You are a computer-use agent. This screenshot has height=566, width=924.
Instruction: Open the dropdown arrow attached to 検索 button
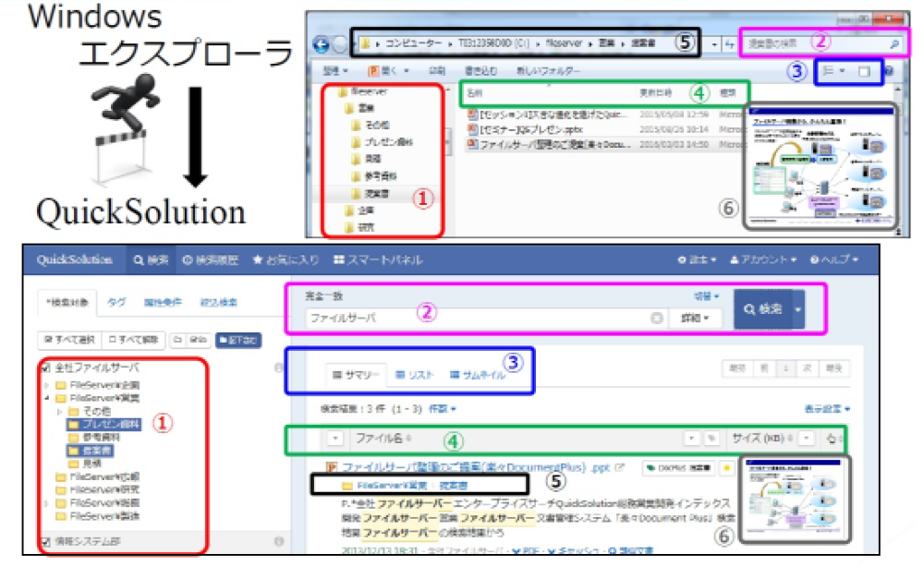tap(798, 309)
